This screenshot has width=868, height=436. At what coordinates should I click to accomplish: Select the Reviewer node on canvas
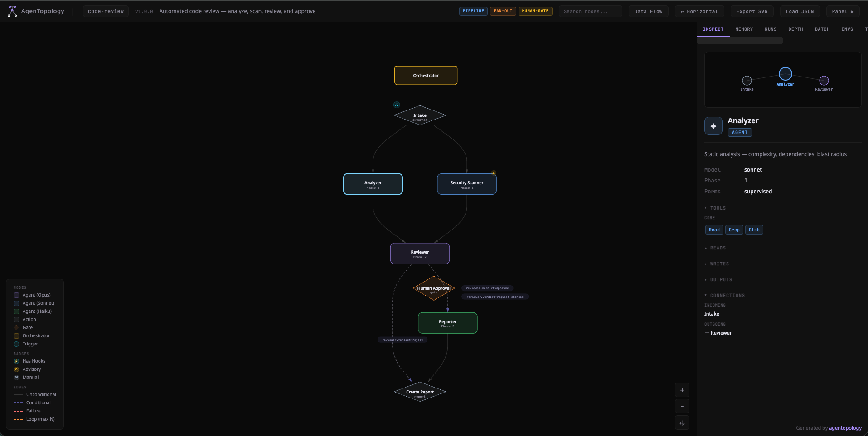click(x=420, y=254)
